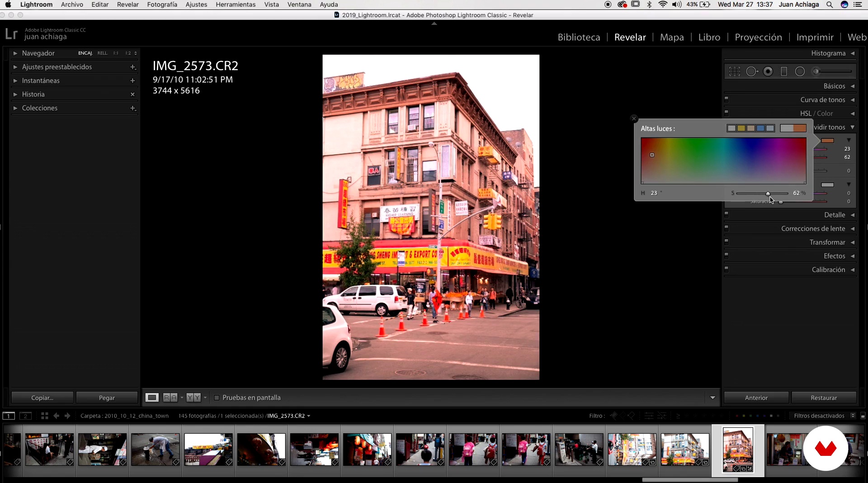Click the Anterior button
Screen dimensions: 868x483
tap(756, 398)
